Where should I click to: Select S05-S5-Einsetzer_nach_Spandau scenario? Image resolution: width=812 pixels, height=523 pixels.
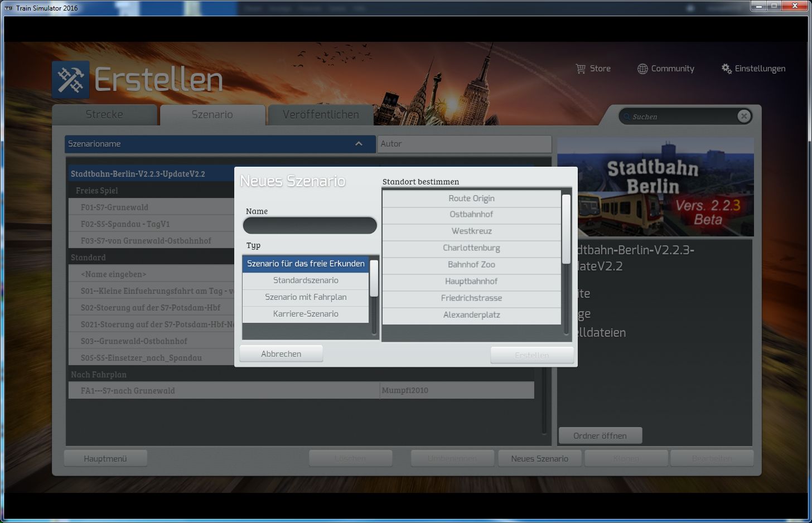click(151, 357)
